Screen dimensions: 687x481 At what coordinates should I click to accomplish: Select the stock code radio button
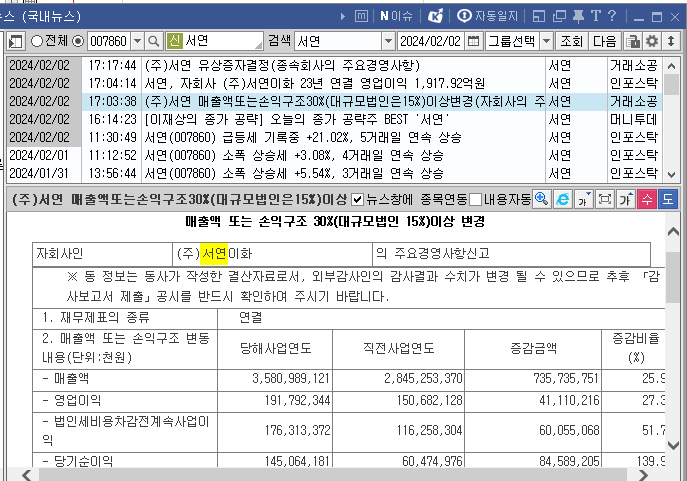[x=78, y=41]
